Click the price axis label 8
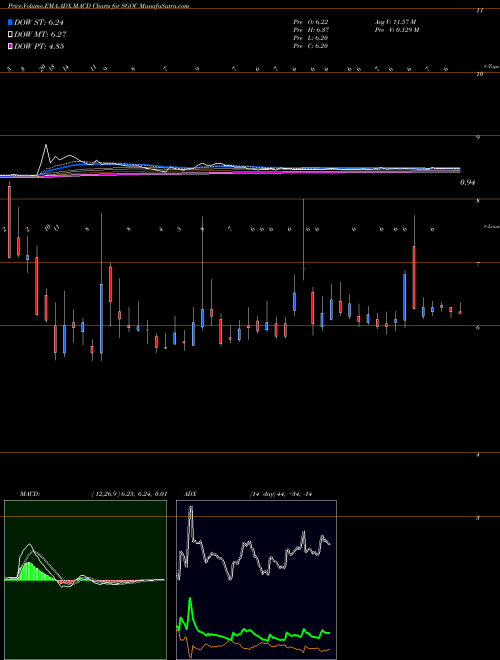Screen dimensions: 500x660 pyautogui.click(x=478, y=201)
